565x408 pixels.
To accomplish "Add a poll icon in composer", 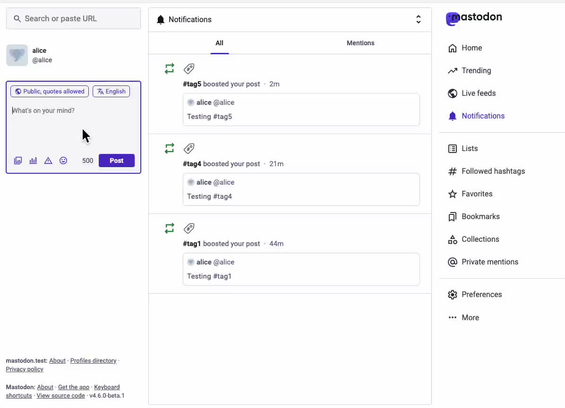I will [x=33, y=161].
